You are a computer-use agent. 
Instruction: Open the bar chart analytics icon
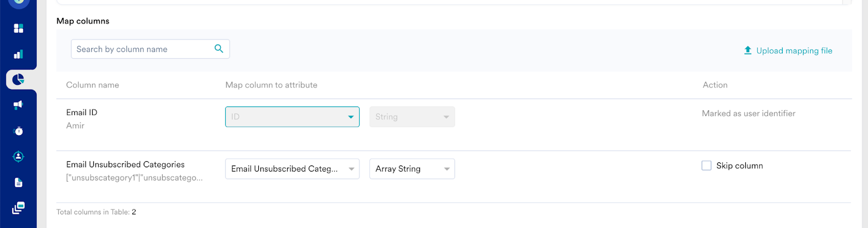(18, 54)
